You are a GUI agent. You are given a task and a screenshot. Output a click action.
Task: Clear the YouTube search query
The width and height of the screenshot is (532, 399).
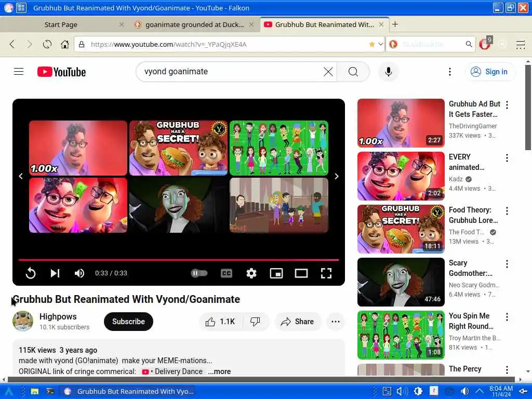tap(328, 72)
